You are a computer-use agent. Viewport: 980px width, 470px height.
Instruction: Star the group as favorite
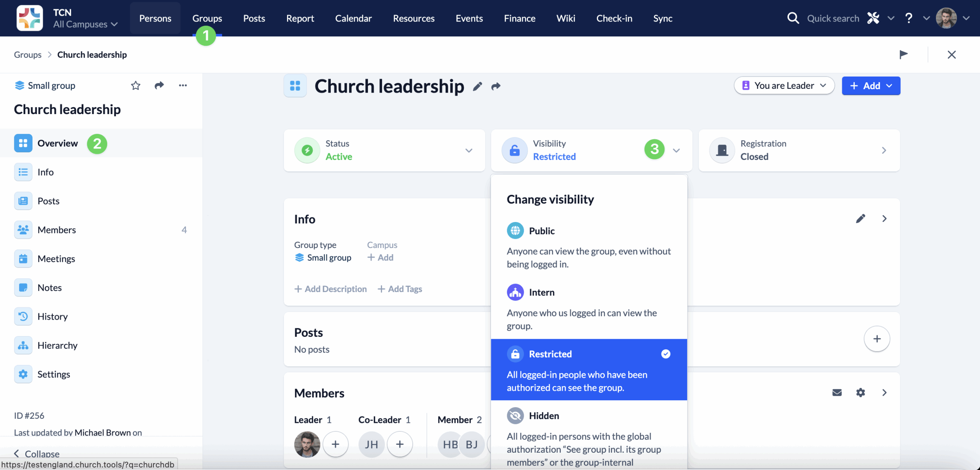[136, 85]
